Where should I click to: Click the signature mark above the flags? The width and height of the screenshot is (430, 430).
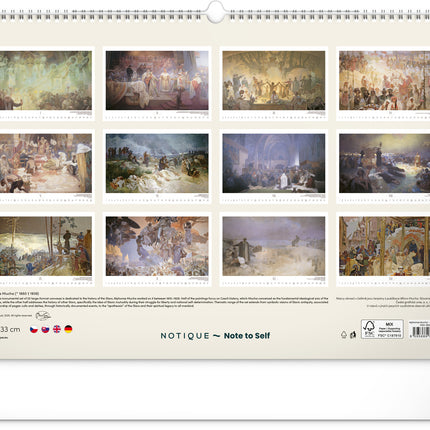pos(43,315)
